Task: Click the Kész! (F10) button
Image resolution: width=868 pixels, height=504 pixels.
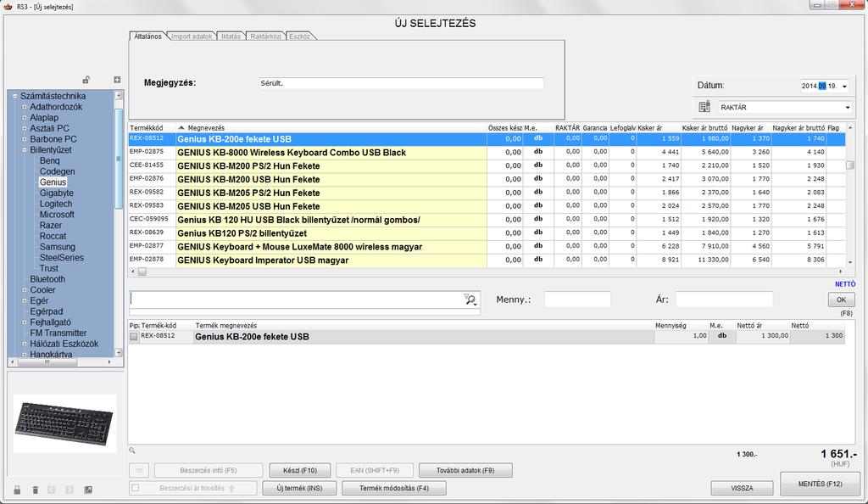Action: 300,470
